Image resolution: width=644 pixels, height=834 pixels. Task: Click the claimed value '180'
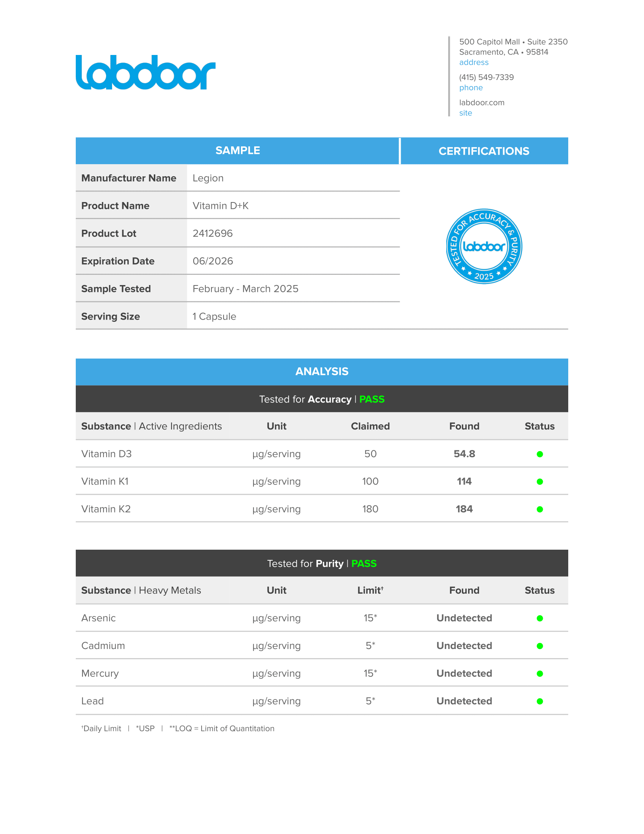[x=370, y=509]
